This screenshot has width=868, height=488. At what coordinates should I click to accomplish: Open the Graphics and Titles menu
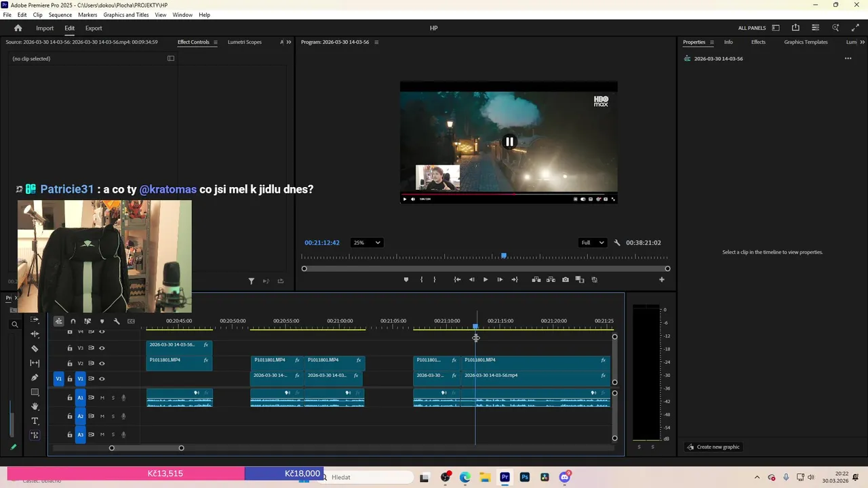[126, 14]
